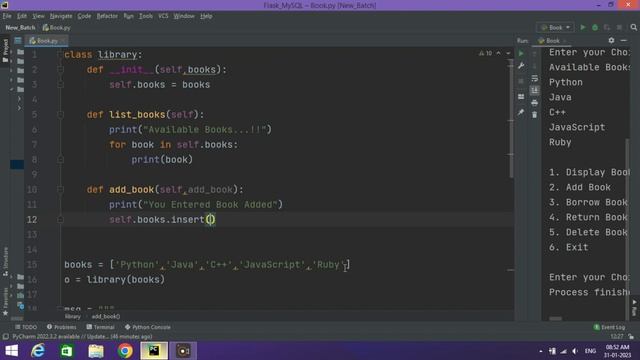
Task: Click the PyCharm update available status message
Action: click(82, 337)
